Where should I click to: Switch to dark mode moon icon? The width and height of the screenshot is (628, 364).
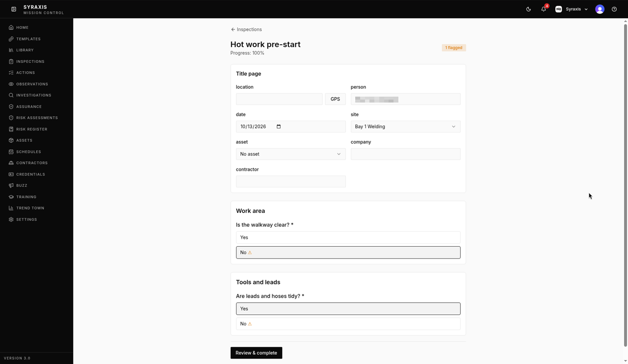[528, 9]
